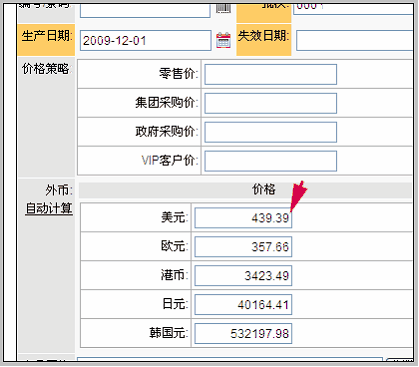Click the 日元 price field 40164.41
Viewport: 419px width, 367px height.
click(x=243, y=305)
